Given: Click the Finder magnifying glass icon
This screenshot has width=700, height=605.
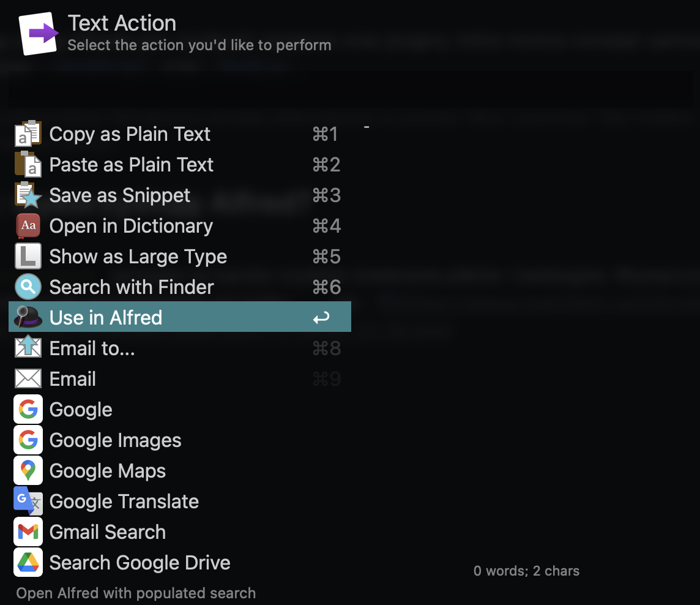Looking at the screenshot, I should pos(28,287).
